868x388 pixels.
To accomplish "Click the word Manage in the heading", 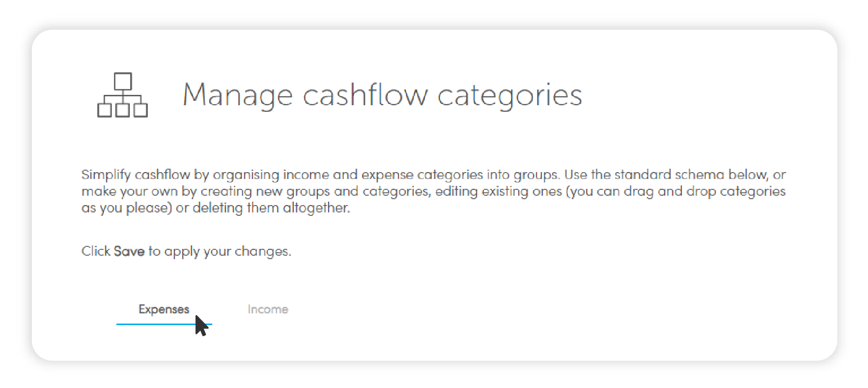I will pyautogui.click(x=238, y=95).
